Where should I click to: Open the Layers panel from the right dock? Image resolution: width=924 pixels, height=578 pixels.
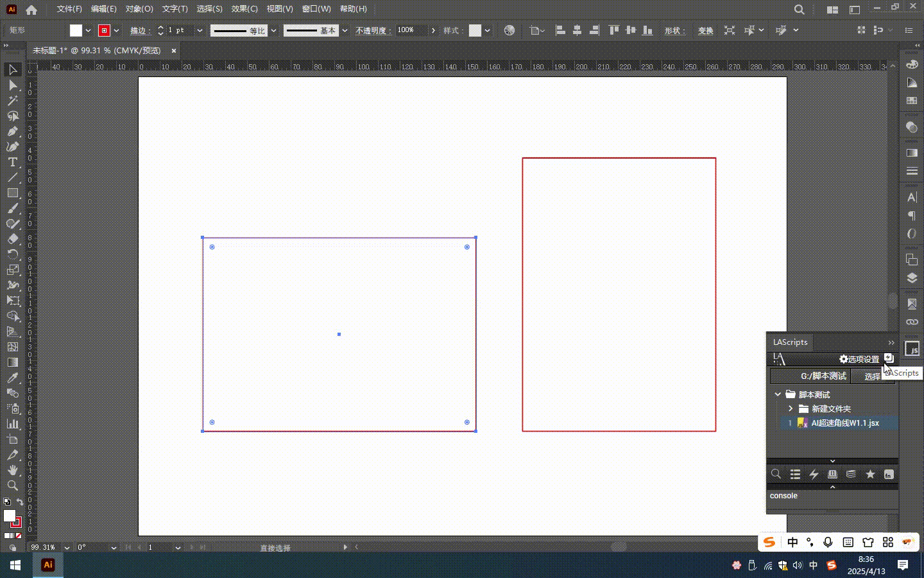pyautogui.click(x=912, y=278)
